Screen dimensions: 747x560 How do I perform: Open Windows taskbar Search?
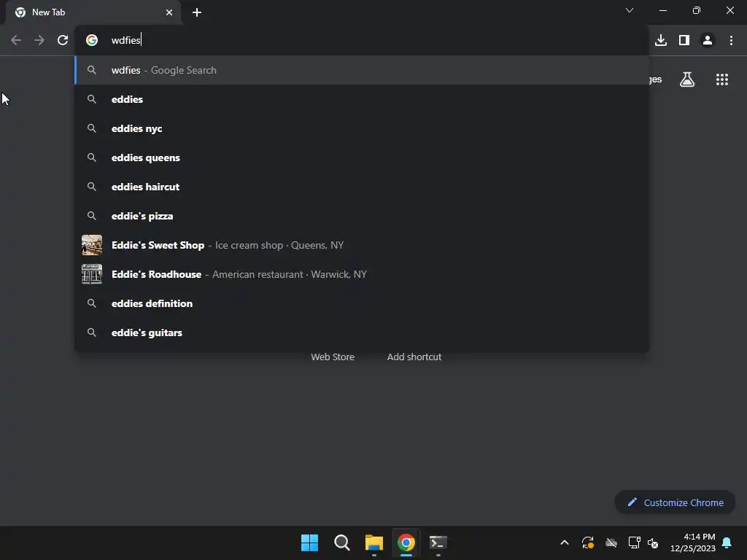pos(342,542)
